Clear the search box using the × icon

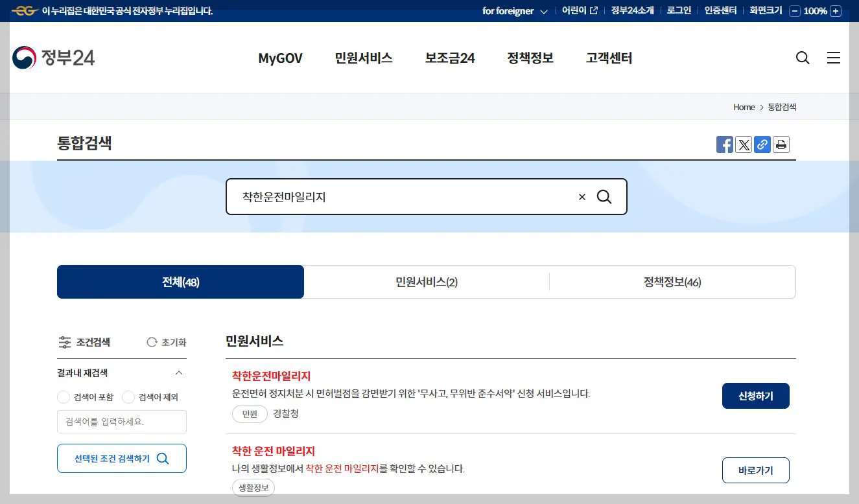582,196
